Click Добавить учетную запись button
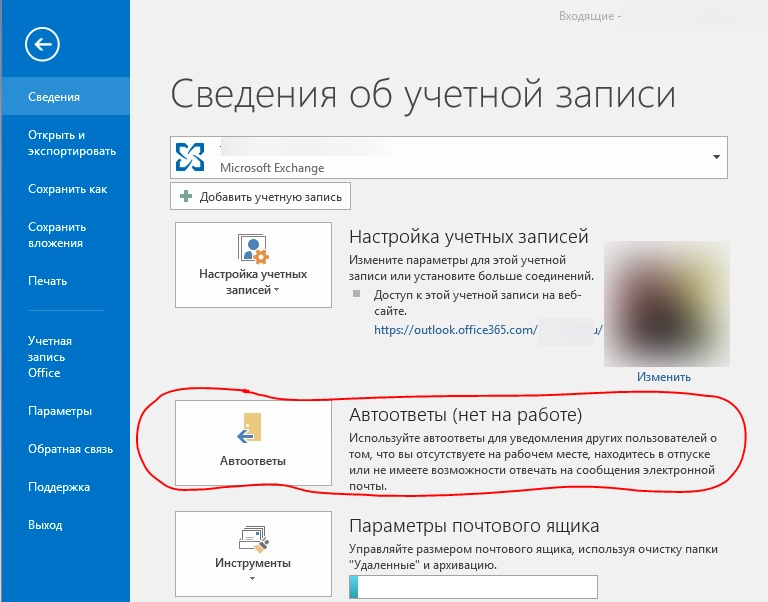Image resolution: width=768 pixels, height=602 pixels. pos(261,197)
